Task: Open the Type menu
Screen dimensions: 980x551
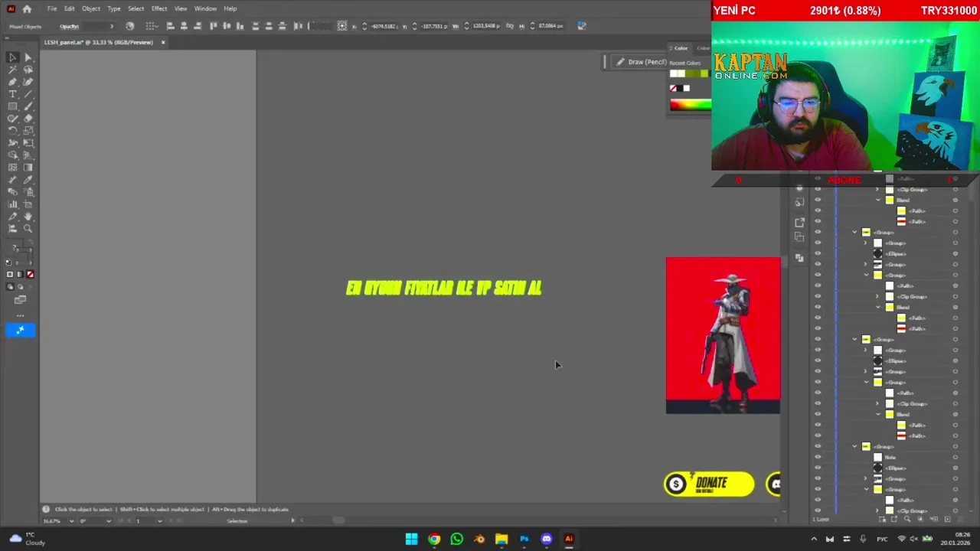Action: [114, 8]
